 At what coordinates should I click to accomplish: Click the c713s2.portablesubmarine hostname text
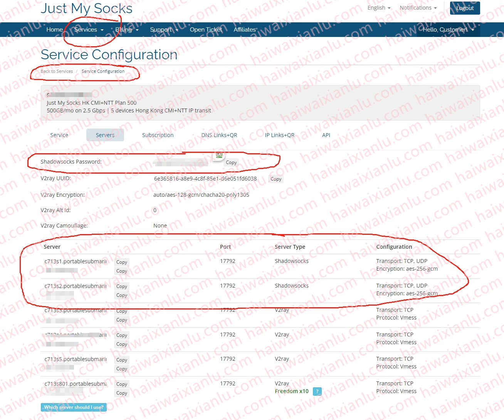(76, 286)
